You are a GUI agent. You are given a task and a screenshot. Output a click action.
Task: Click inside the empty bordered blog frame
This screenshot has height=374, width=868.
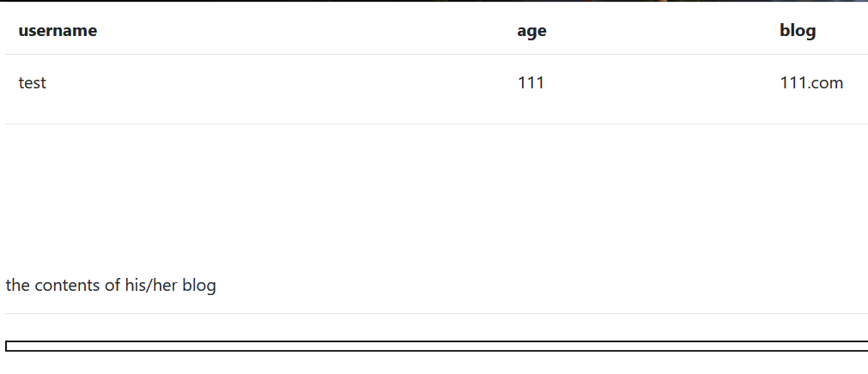pos(437,347)
